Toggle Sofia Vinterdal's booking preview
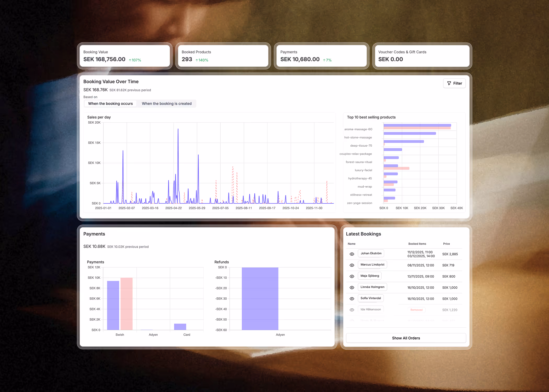Viewport: 549px width, 392px height. [x=352, y=298]
